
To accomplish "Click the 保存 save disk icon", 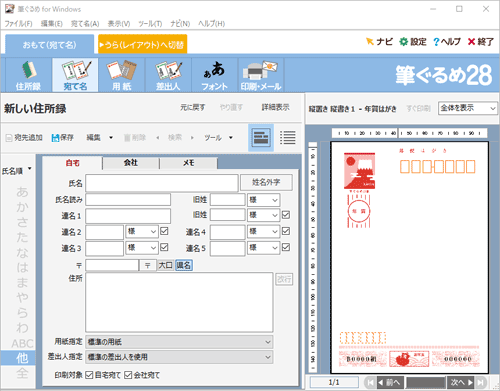I will pyautogui.click(x=55, y=138).
